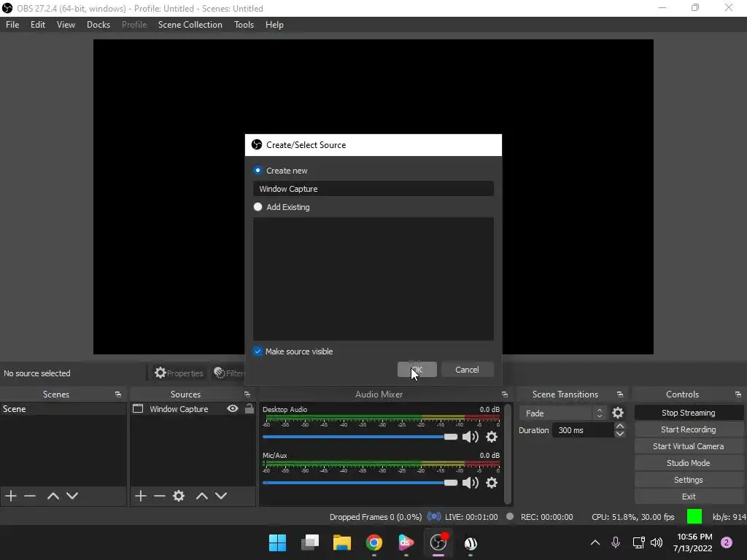The image size is (747, 560).
Task: Open Desktop Audio gear settings
Action: pyautogui.click(x=492, y=437)
